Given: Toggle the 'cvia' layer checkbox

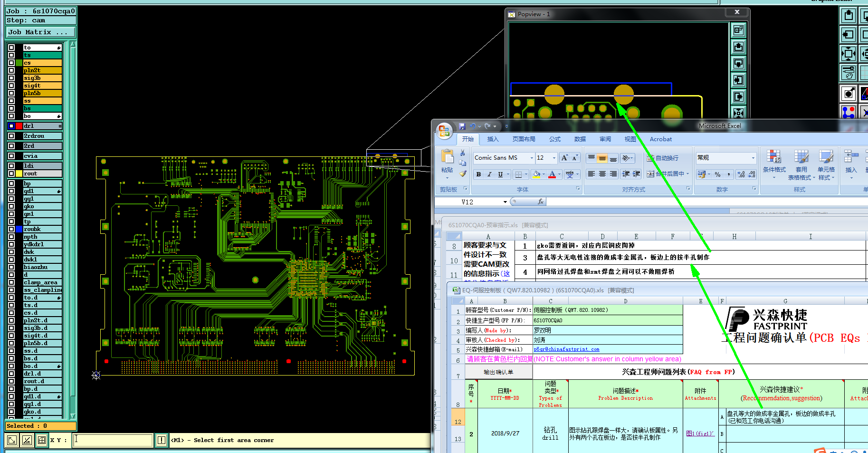Looking at the screenshot, I should click(11, 156).
